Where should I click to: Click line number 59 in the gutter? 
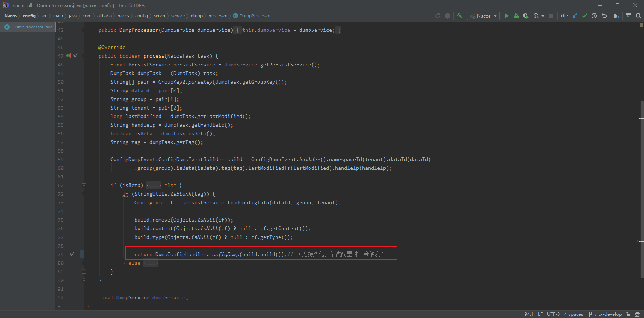pyautogui.click(x=61, y=159)
